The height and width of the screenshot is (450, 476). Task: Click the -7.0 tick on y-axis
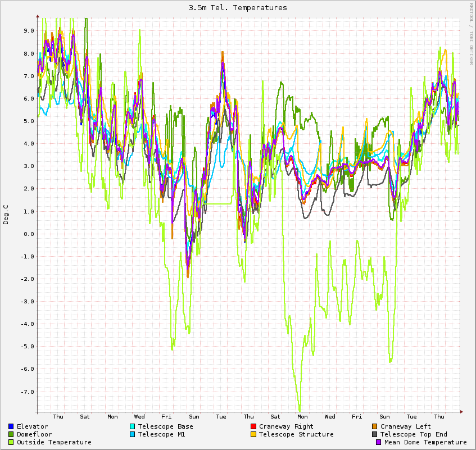[28, 392]
